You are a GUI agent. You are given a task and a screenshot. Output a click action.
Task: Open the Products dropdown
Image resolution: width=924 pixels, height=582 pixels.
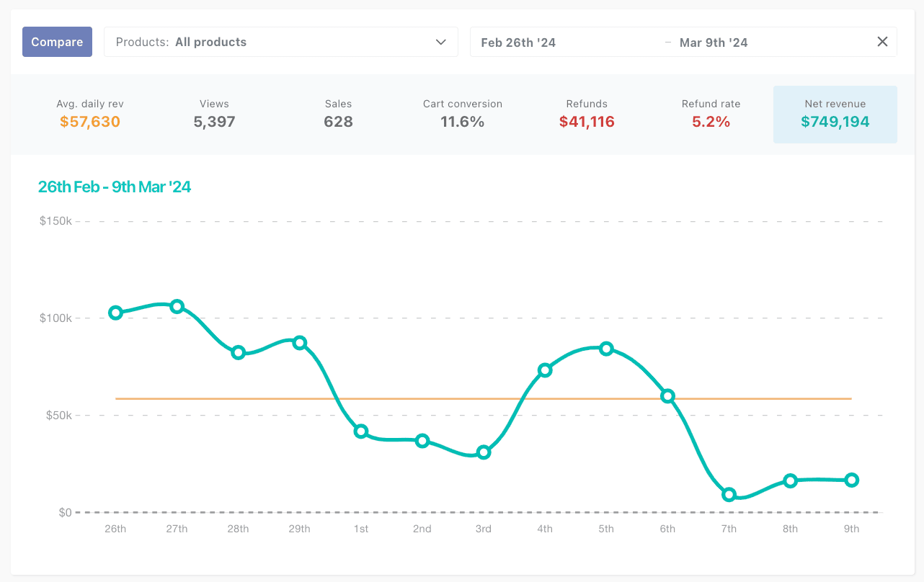click(x=281, y=42)
